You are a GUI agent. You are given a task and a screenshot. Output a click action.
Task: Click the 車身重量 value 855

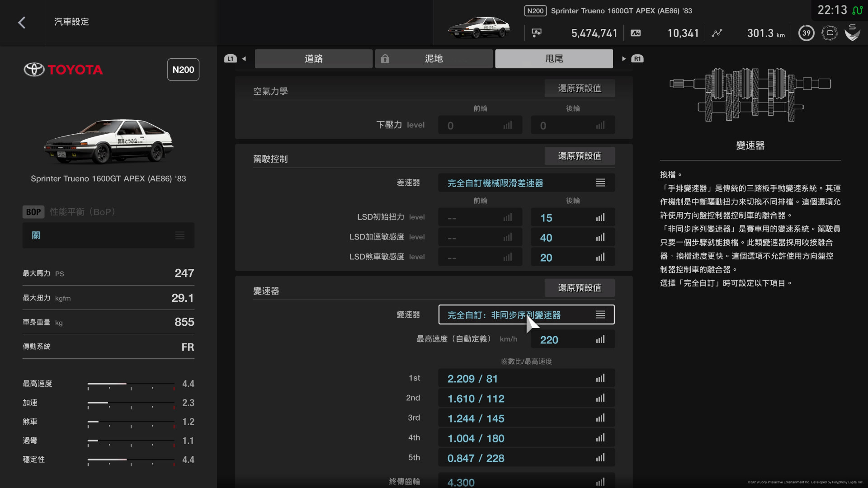pos(184,322)
